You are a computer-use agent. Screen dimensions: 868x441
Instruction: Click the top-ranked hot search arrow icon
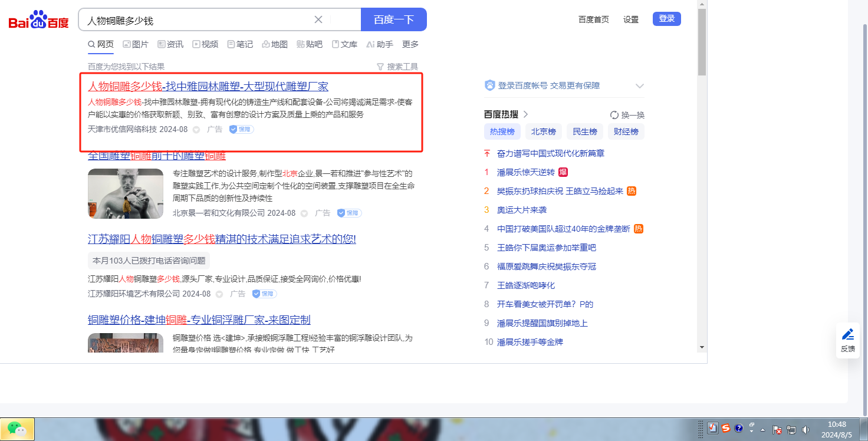point(487,153)
